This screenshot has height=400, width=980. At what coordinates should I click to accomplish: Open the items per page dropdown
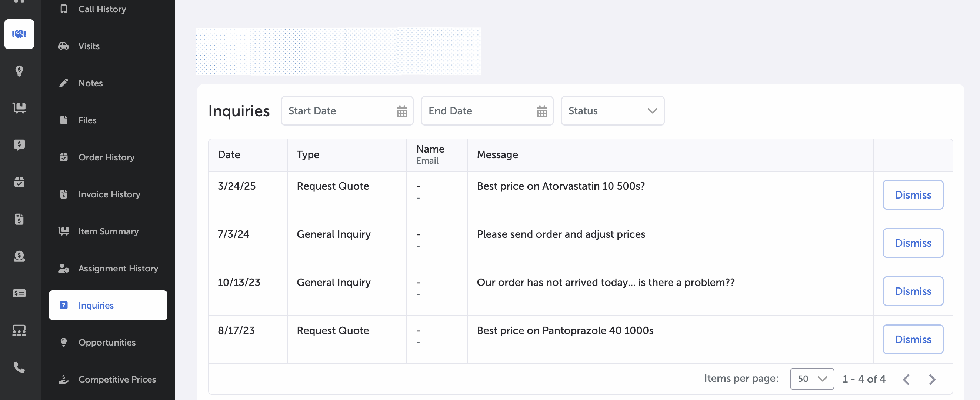click(811, 379)
